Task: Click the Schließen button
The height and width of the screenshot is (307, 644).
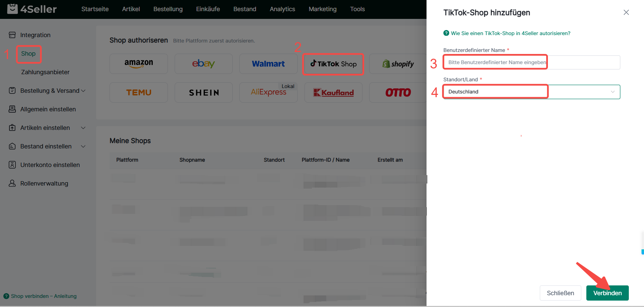Action: [560, 293]
